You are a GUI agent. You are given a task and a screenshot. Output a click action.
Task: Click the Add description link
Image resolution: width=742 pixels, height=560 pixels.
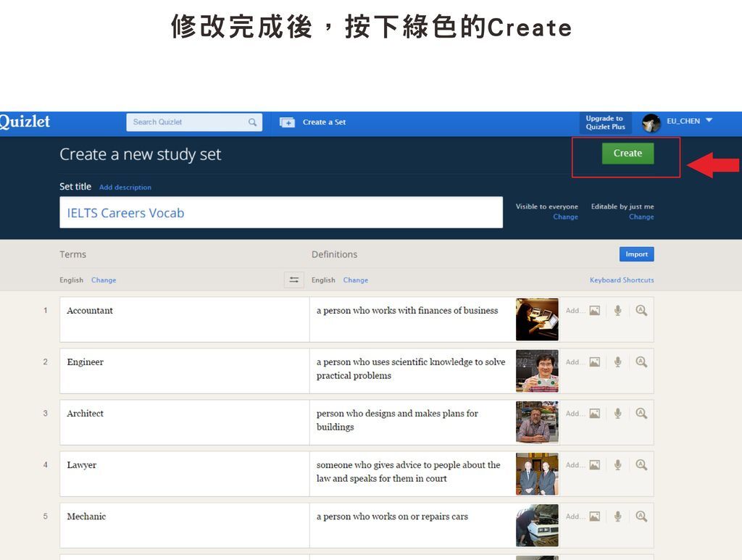click(125, 188)
